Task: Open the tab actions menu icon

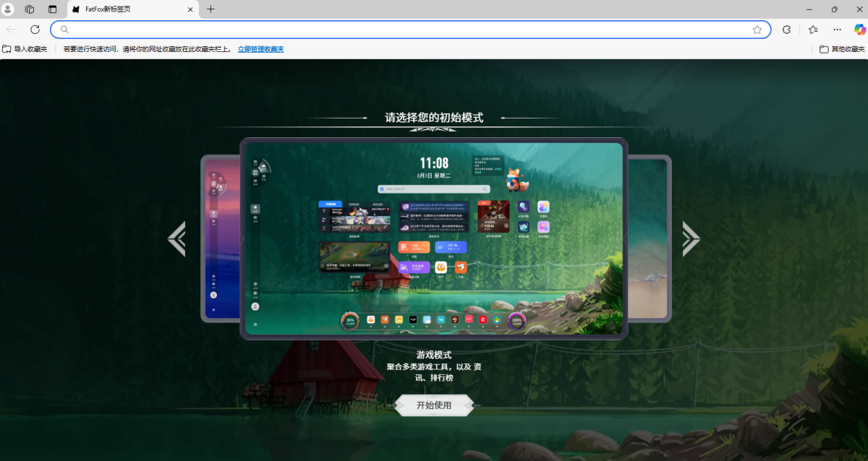Action: (x=52, y=9)
